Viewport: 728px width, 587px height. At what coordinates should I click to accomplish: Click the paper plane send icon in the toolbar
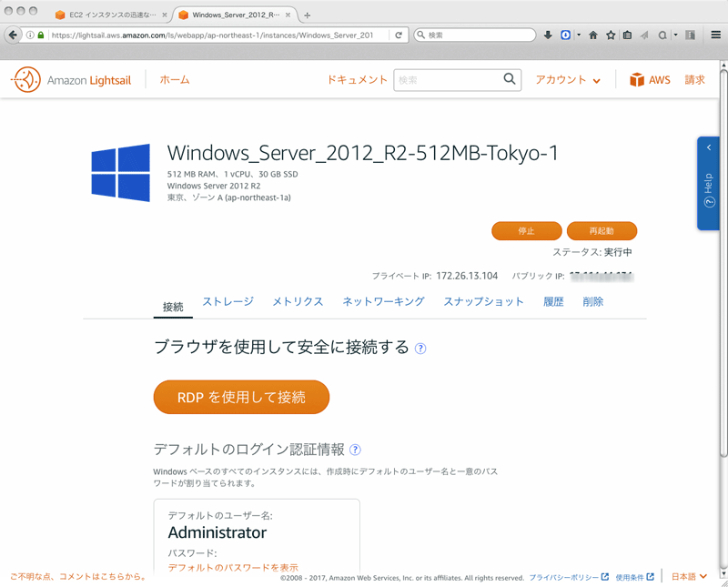[x=644, y=35]
